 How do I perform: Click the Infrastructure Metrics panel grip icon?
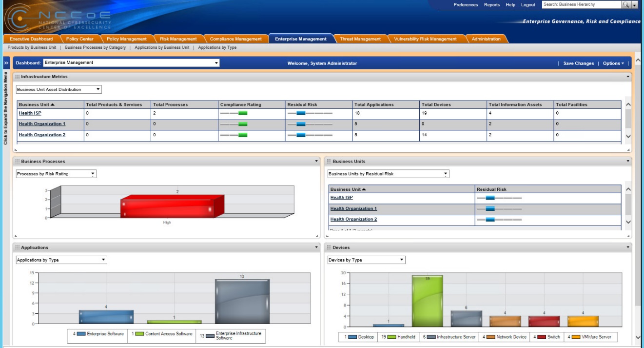[18, 77]
